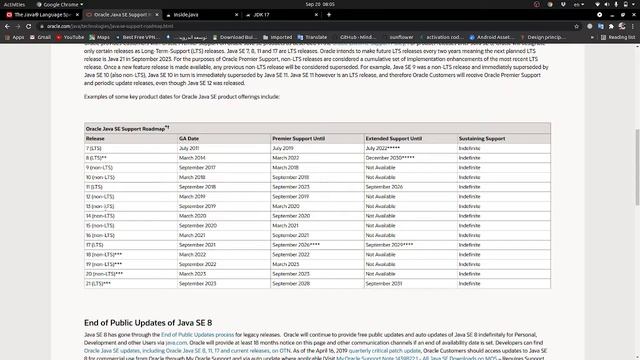The image size is (640, 360).
Task: Open the quarterly critical patch update link
Action: [x=384, y=351]
